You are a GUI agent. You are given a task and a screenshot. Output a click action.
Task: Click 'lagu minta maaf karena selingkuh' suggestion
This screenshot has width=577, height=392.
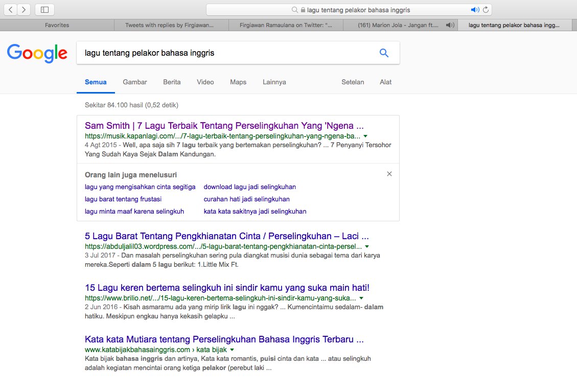pyautogui.click(x=134, y=211)
